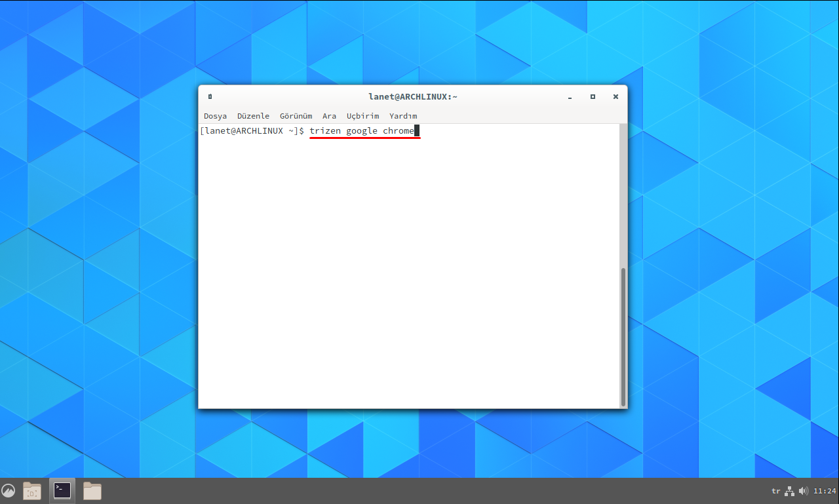Screen dimensions: 839x504
Task: Open the network status tray icon
Action: (790, 491)
